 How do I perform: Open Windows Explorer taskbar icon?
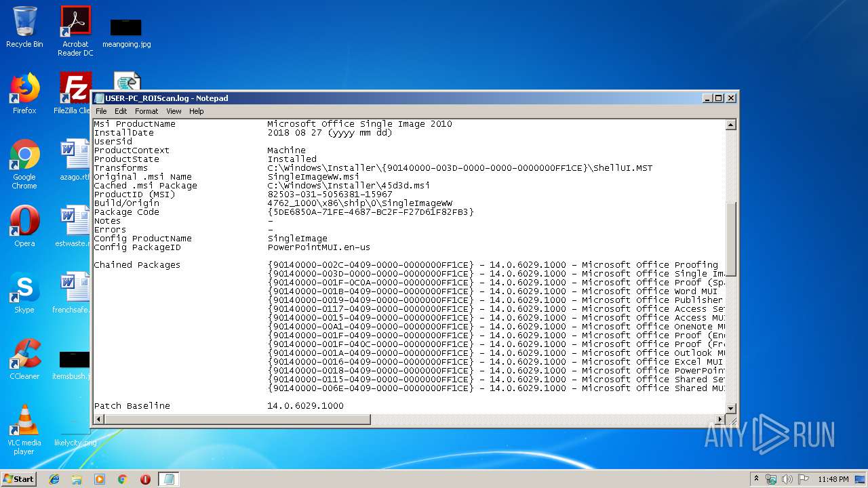point(77,479)
